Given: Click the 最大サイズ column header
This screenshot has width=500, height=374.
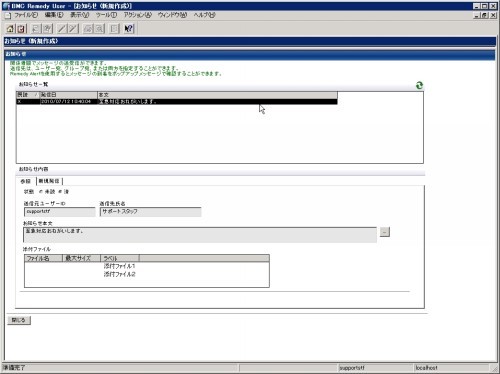Looking at the screenshot, I should click(x=82, y=258).
